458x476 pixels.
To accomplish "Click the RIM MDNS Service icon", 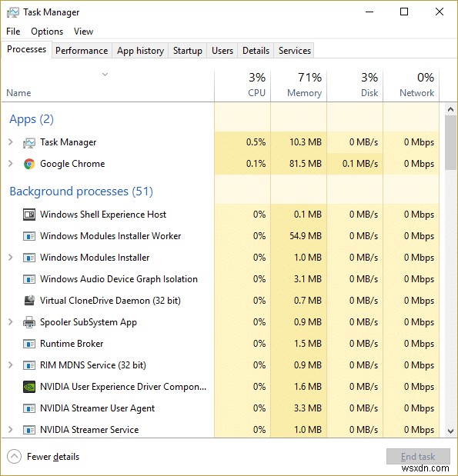I will pyautogui.click(x=29, y=365).
